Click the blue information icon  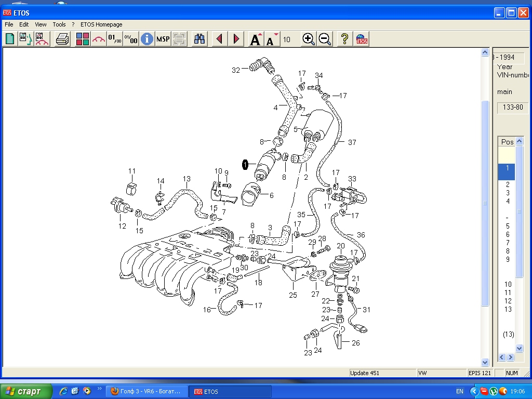147,39
